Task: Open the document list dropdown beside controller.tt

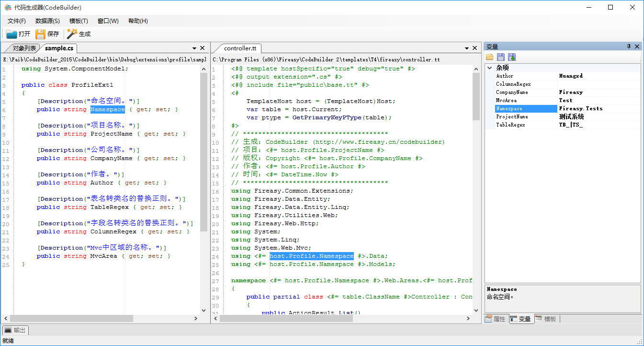Action: [466, 48]
